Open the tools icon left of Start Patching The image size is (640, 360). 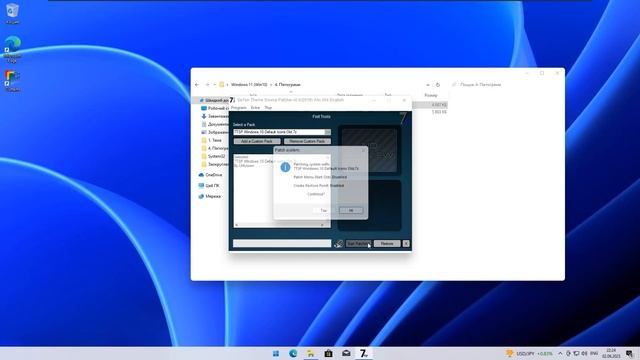[x=338, y=244]
